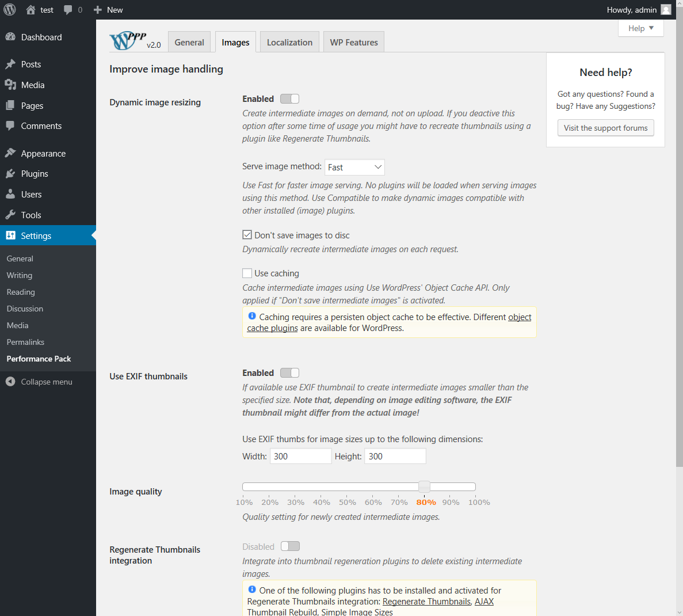This screenshot has height=616, width=683.
Task: Click the New label in the admin bar
Action: 115,10
